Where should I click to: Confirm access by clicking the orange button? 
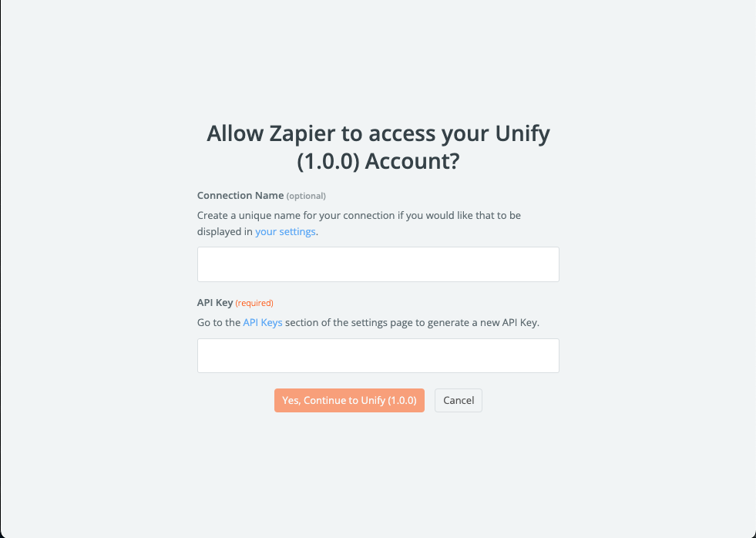tap(349, 400)
